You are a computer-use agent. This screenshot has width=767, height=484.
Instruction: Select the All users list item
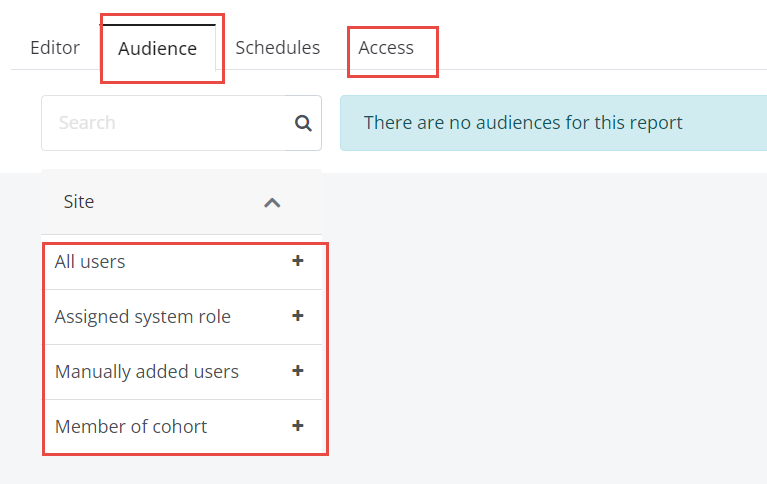[90, 262]
